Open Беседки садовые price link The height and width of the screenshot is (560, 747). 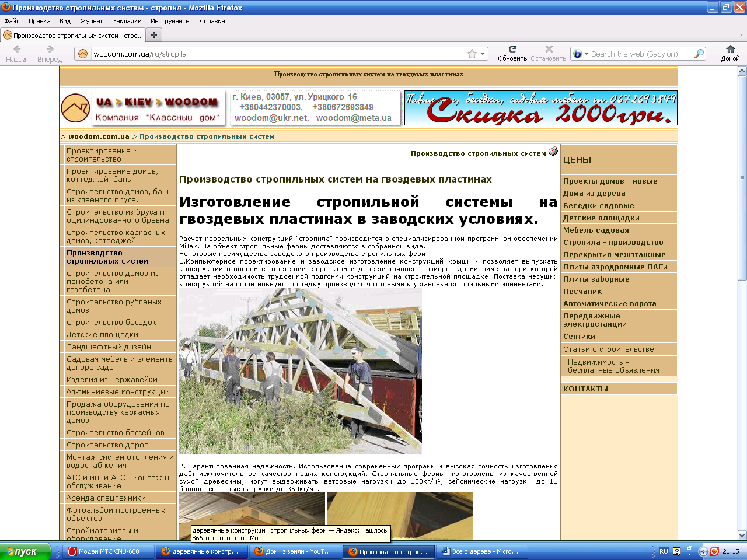[x=598, y=205]
